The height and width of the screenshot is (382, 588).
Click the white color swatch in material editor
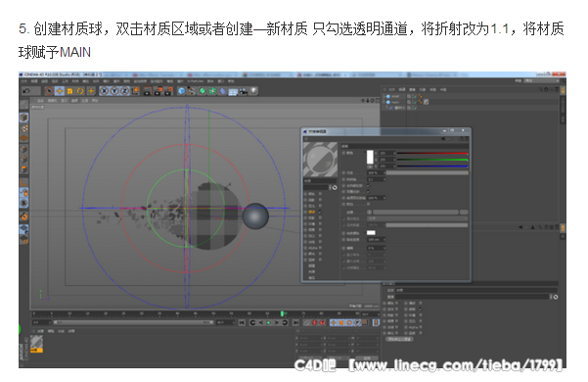pos(370,157)
